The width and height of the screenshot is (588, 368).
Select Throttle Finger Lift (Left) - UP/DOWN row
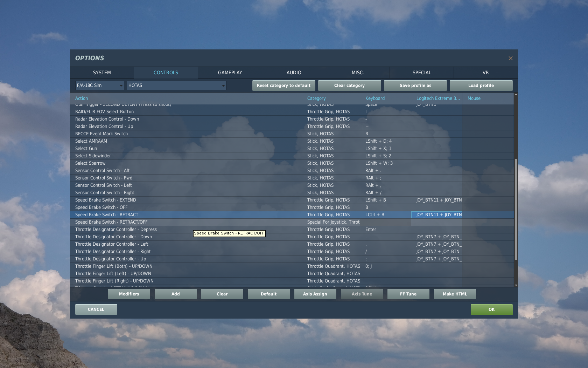point(292,274)
